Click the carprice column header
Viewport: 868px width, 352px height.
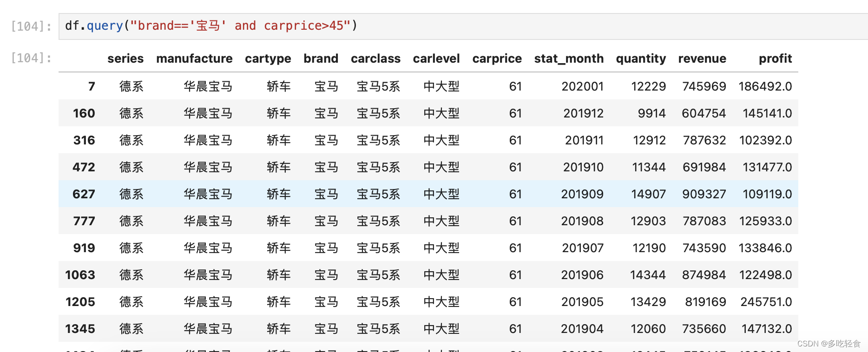pos(497,59)
